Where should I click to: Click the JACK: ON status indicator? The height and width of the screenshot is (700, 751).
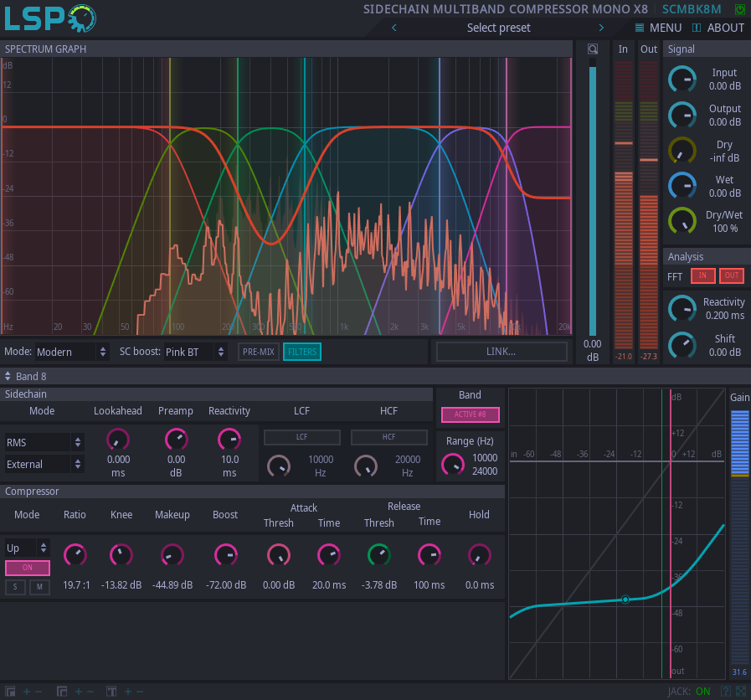coord(702,692)
